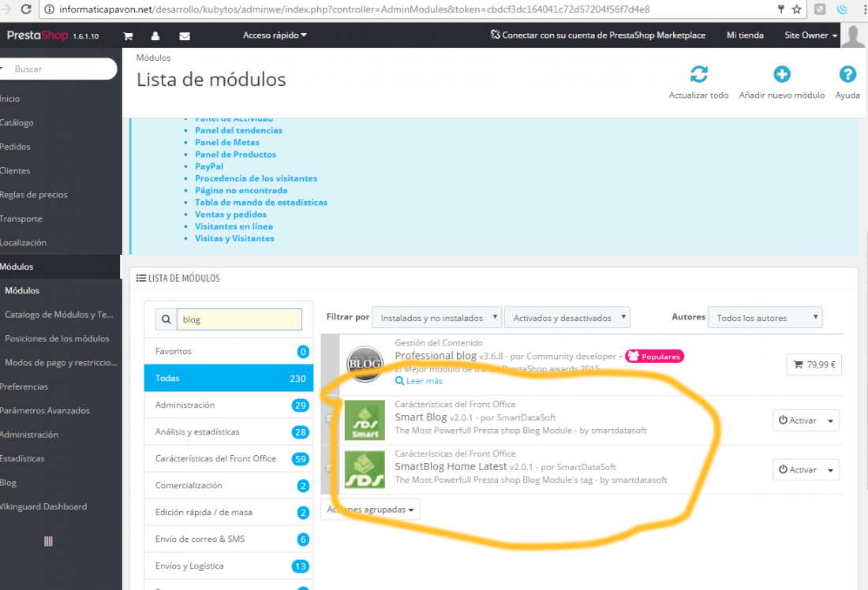
Task: Click the Site Owner avatar image
Action: click(853, 35)
